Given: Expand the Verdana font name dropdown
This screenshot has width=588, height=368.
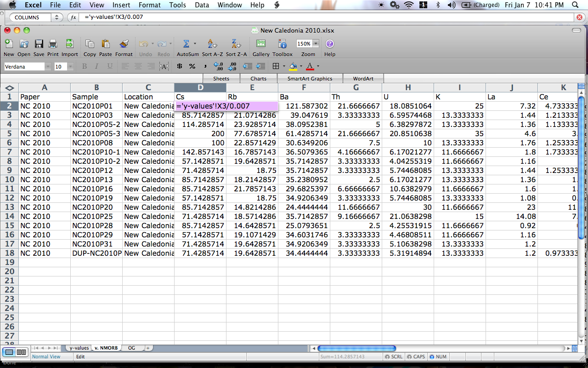Looking at the screenshot, I should pos(48,67).
